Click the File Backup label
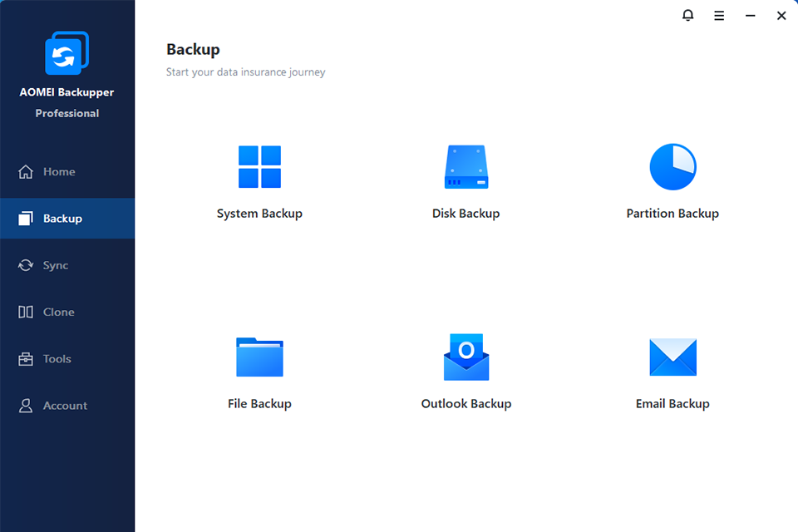Image resolution: width=798 pixels, height=532 pixels. point(259,404)
